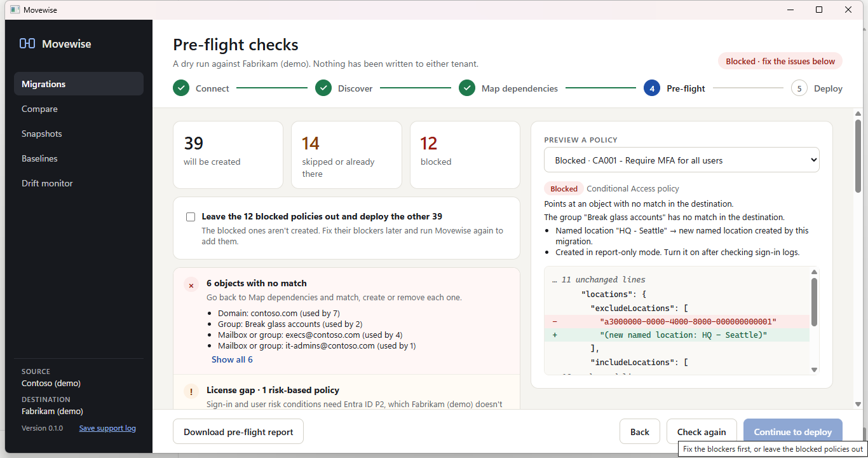Open Drift monitor in the sidebar
This screenshot has height=458, width=868.
79,183
